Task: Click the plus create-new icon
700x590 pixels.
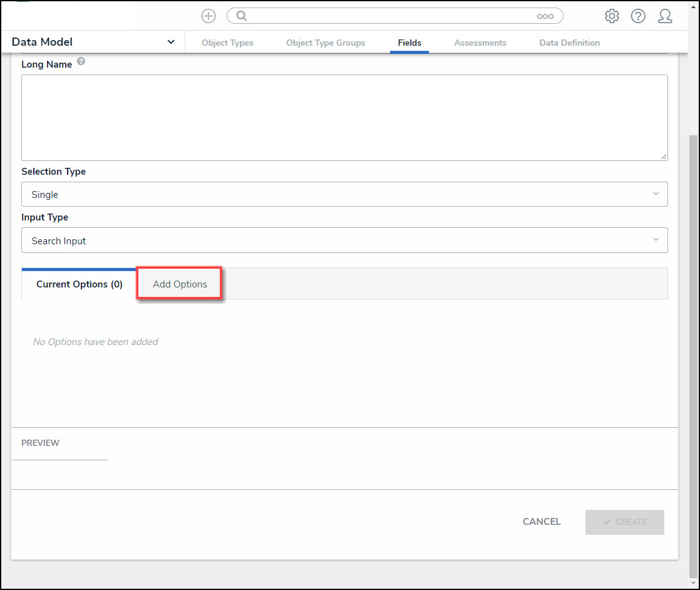Action: pyautogui.click(x=208, y=16)
